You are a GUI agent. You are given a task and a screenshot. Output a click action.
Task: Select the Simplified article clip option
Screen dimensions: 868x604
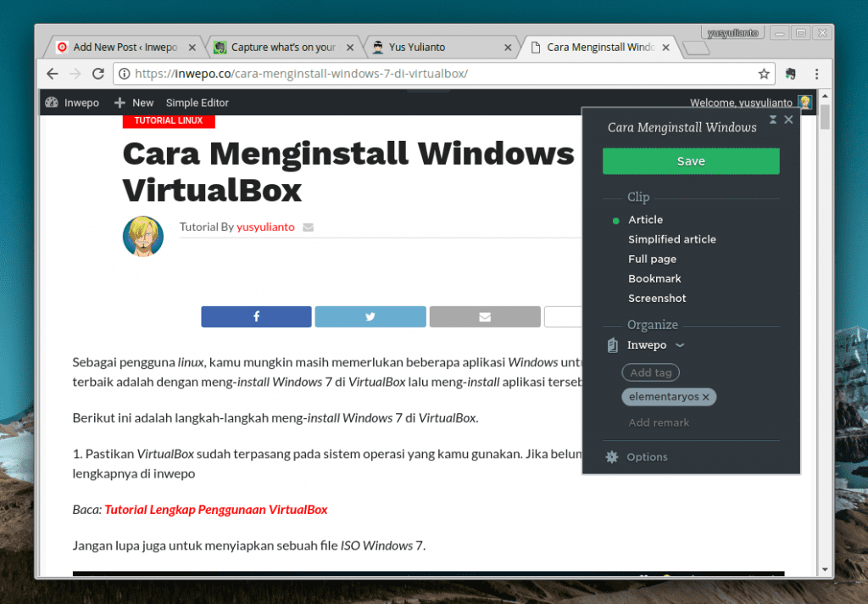pyautogui.click(x=672, y=239)
